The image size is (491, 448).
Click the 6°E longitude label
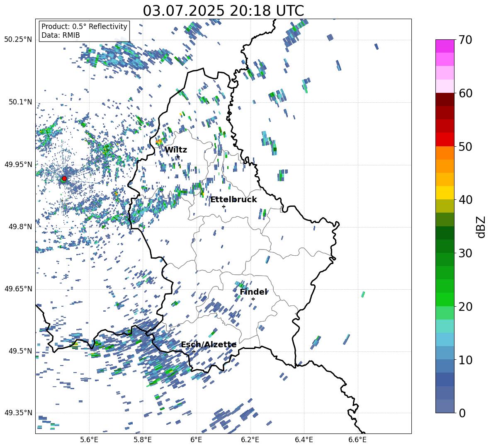[x=196, y=440]
